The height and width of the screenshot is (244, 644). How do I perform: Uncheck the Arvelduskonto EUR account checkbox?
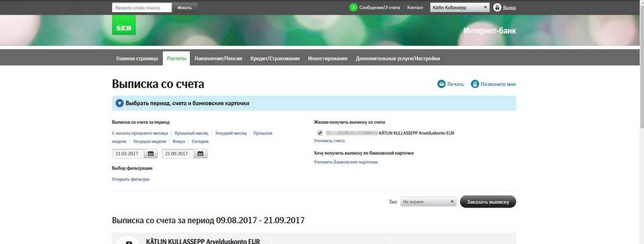click(320, 133)
